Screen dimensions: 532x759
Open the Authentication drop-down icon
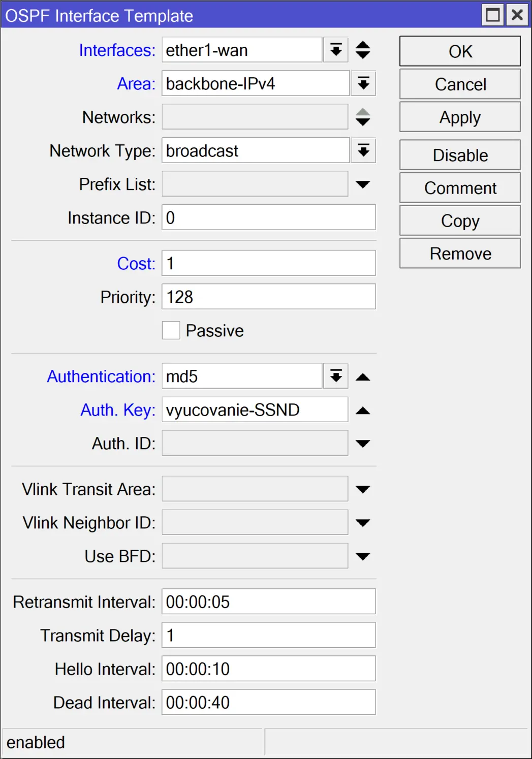335,375
